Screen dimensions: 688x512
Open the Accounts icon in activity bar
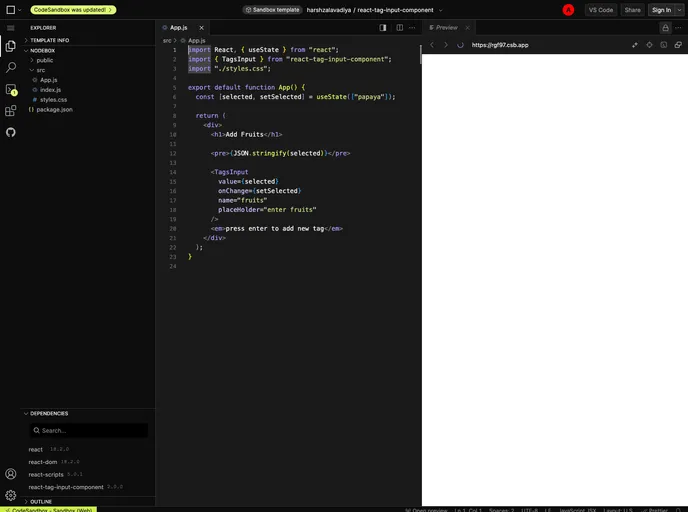[11, 474]
